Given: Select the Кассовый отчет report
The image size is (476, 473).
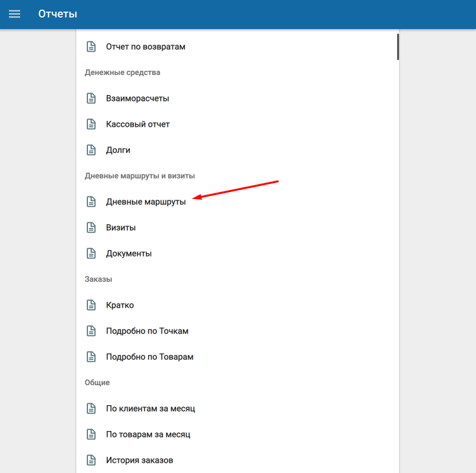Looking at the screenshot, I should click(138, 124).
